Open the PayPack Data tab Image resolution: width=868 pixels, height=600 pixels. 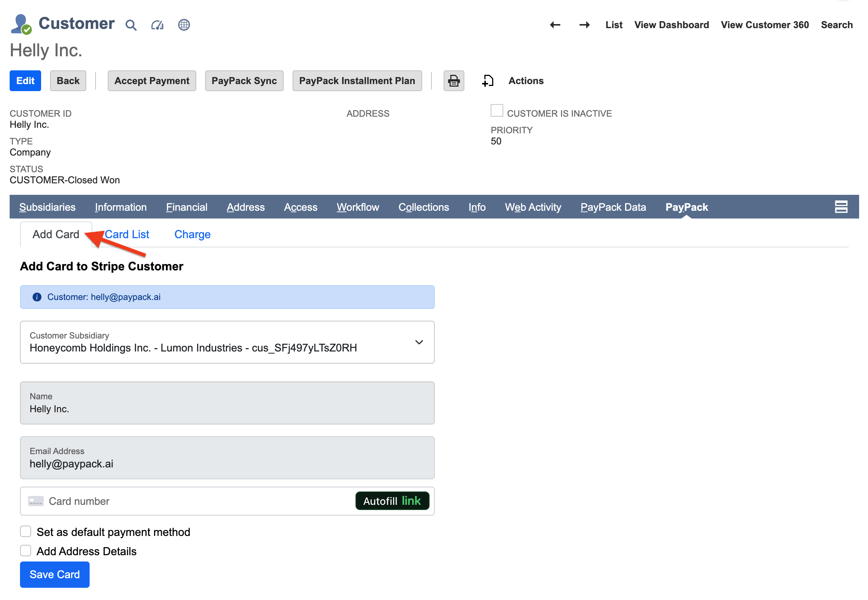[613, 207]
